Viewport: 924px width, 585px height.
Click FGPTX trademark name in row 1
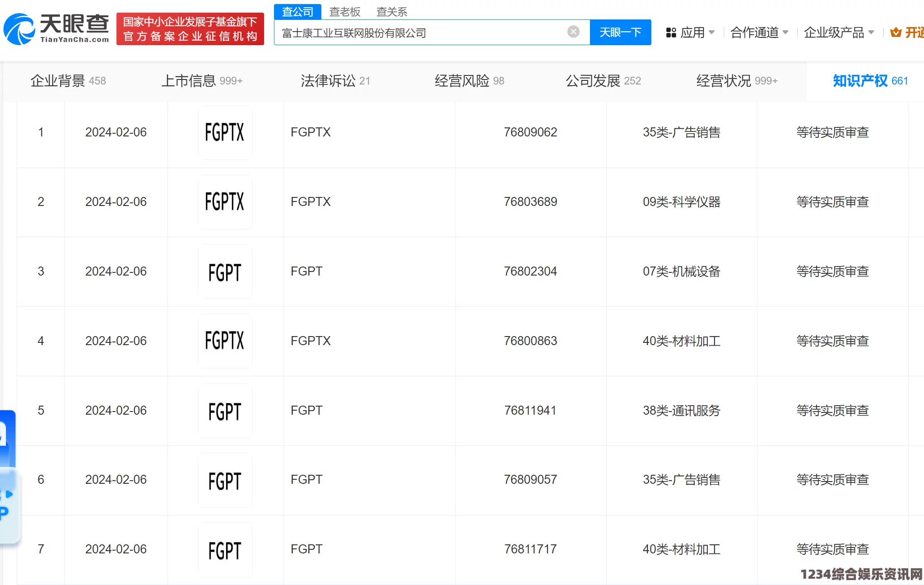tap(311, 132)
